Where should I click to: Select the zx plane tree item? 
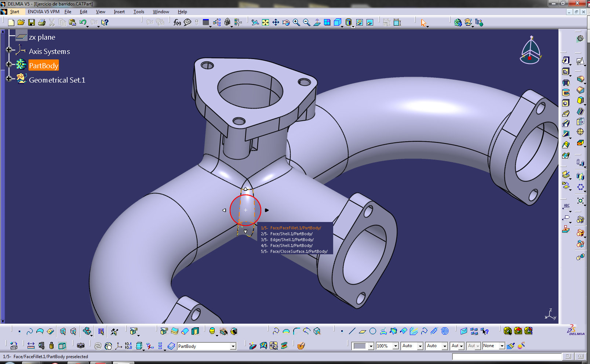coord(42,37)
